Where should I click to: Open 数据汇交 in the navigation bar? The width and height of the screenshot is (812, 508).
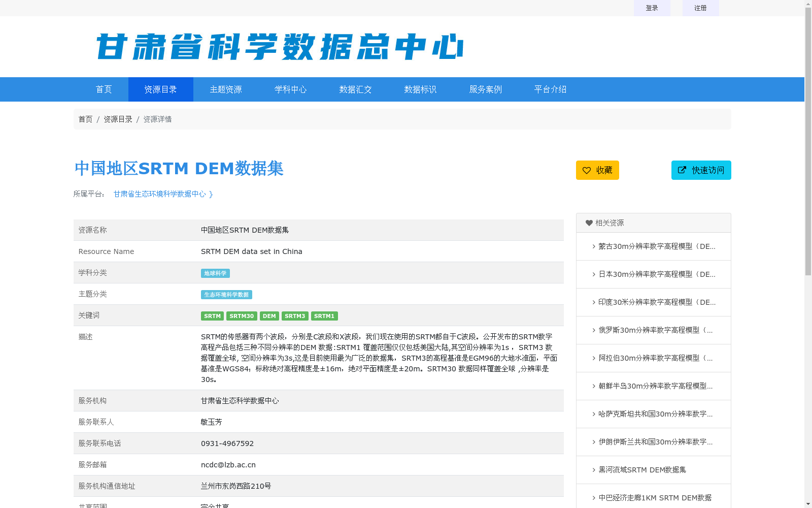point(356,89)
